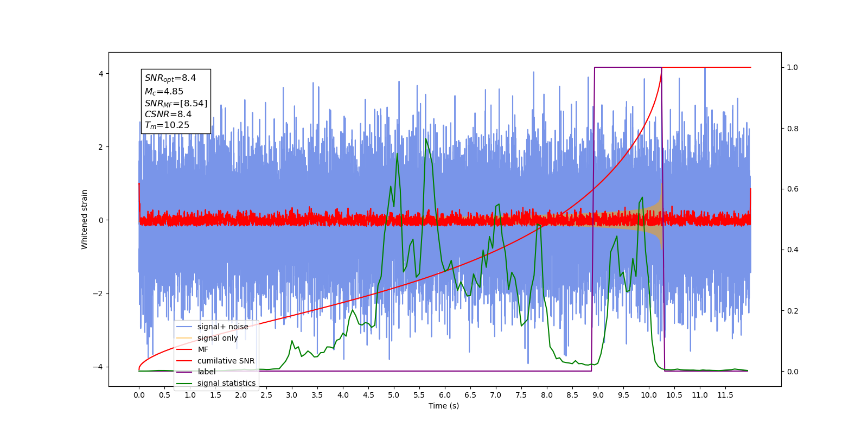Viewport: 868px width, 434px height.
Task: Click the x-axis tick label '6.0'
Action: (x=445, y=395)
